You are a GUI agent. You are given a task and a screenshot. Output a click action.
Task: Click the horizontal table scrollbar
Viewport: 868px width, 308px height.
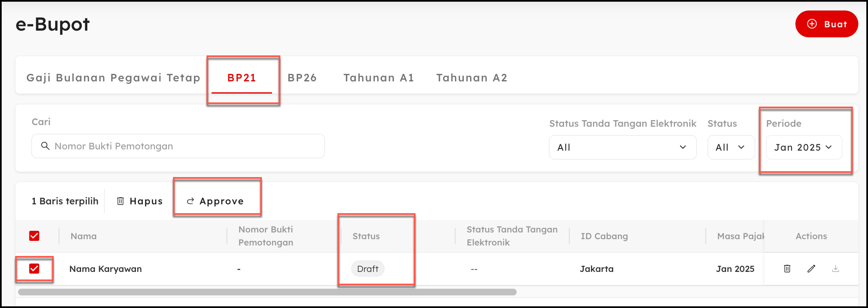point(267,292)
